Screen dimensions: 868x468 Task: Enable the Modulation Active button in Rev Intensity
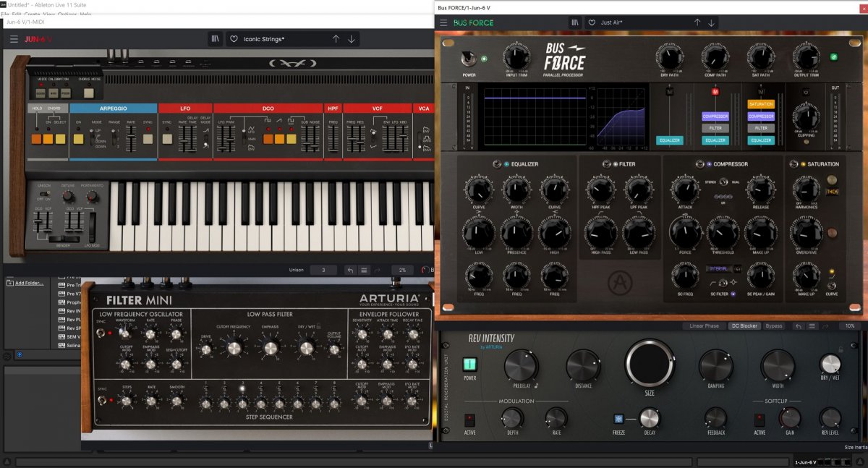click(x=470, y=419)
